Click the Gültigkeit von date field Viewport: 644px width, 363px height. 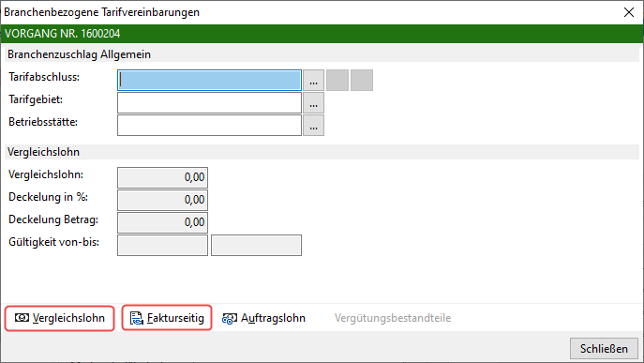pos(163,246)
